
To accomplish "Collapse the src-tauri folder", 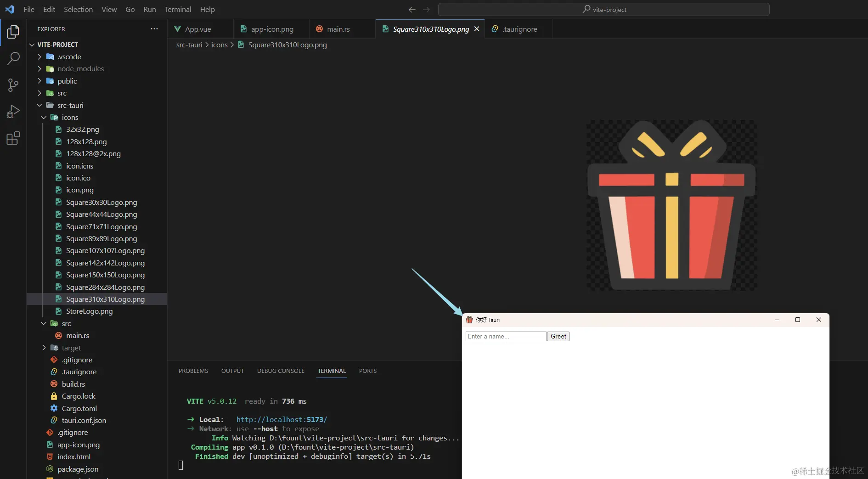I will coord(97,105).
